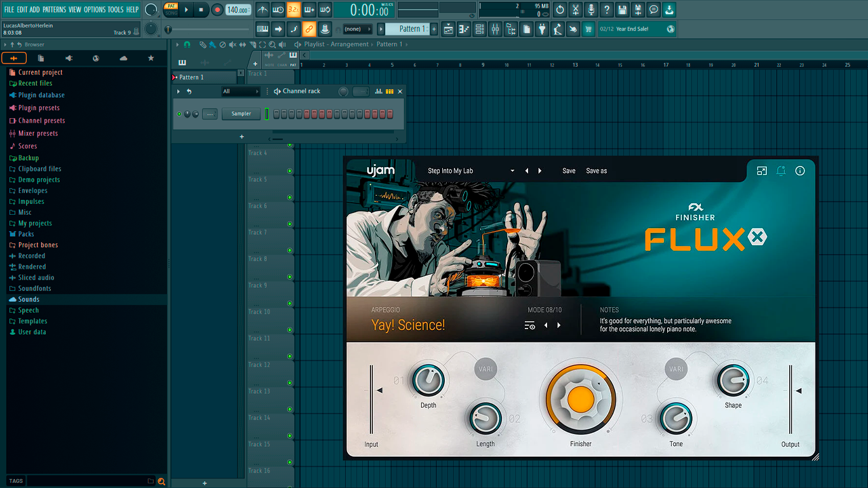Screen dimensions: 868x488
Task: Toggle the metronome in the top toolbar
Action: 262,10
